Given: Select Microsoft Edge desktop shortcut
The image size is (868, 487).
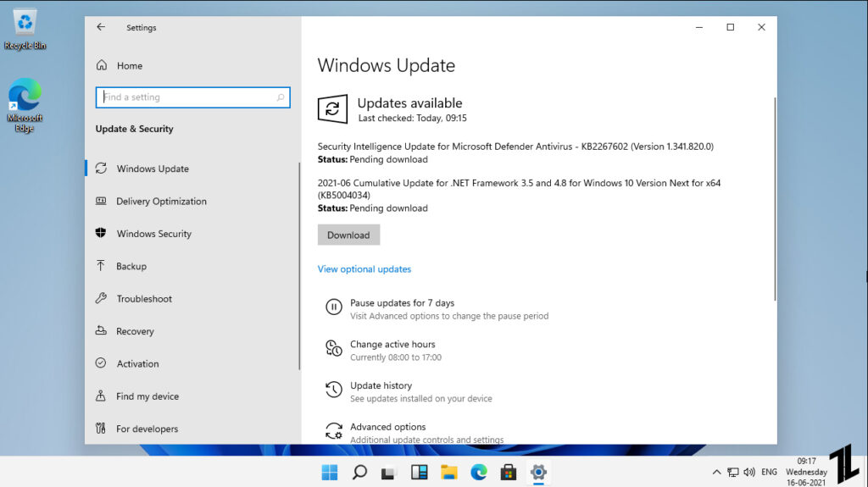Looking at the screenshot, I should 25,105.
